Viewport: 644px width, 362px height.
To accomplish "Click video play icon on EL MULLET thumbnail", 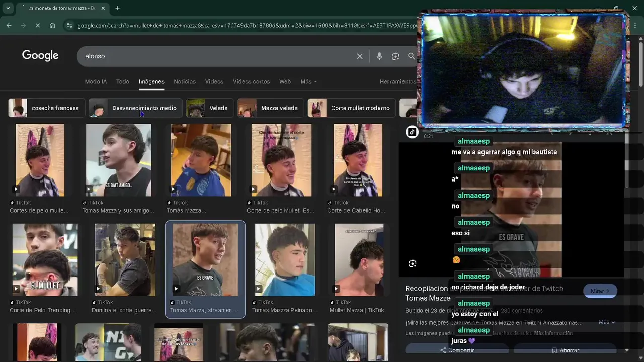I will click(x=17, y=289).
